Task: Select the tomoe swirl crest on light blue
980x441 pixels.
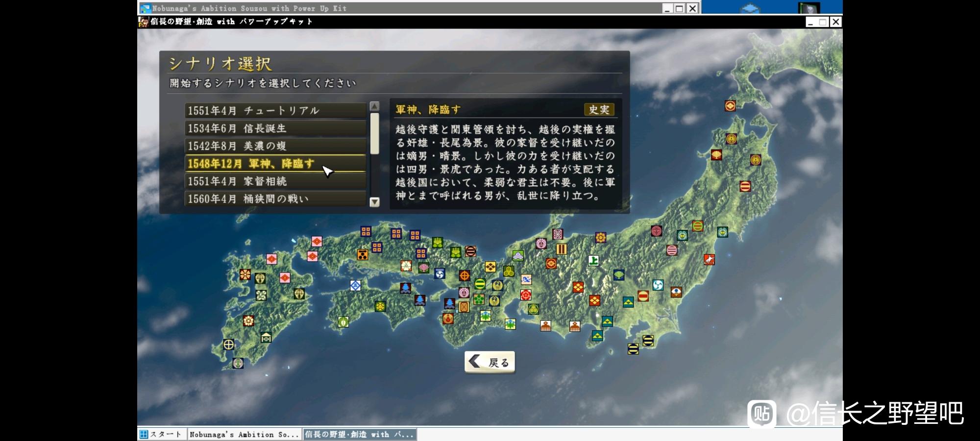Action: pyautogui.click(x=658, y=285)
